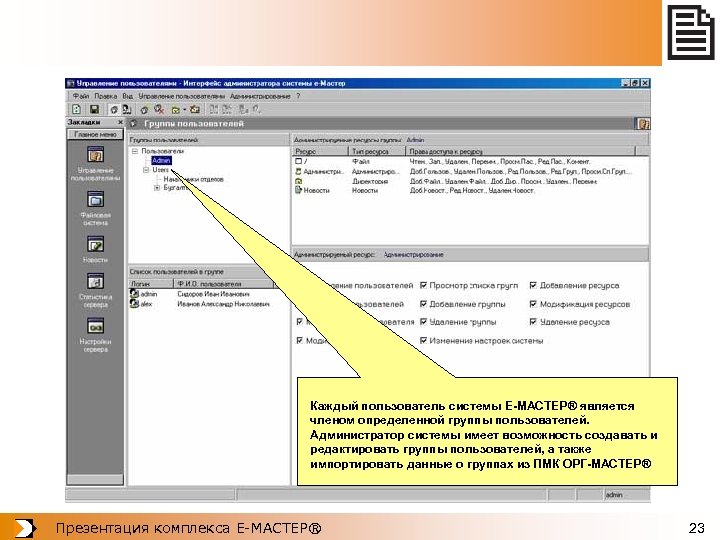Click the users list icon in toolbar
Screen dimensions: 720x540
(x=127, y=109)
